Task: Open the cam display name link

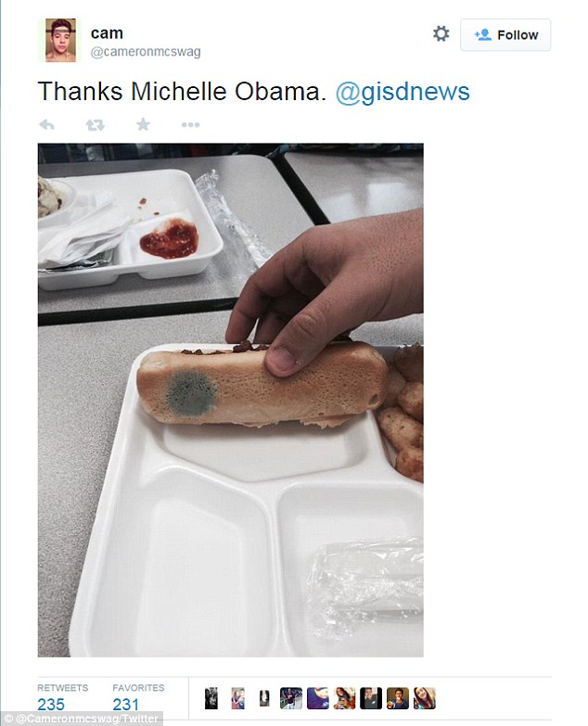Action: 107,33
